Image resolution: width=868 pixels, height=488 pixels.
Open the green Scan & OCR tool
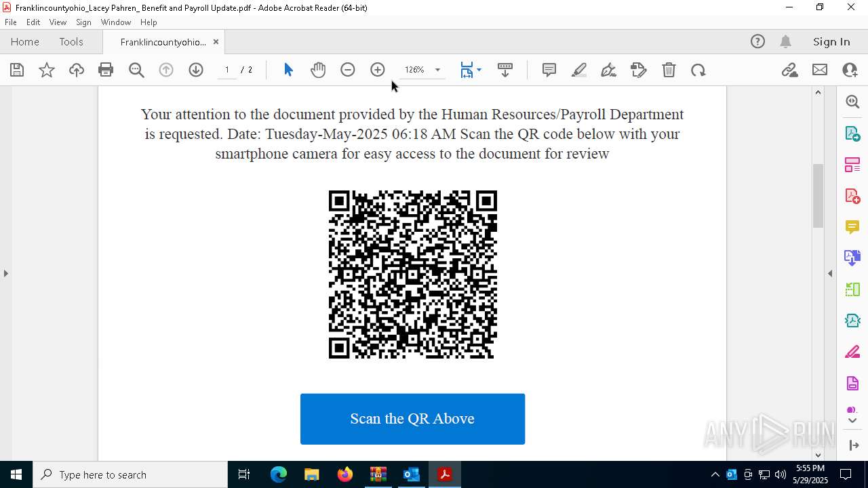point(852,289)
